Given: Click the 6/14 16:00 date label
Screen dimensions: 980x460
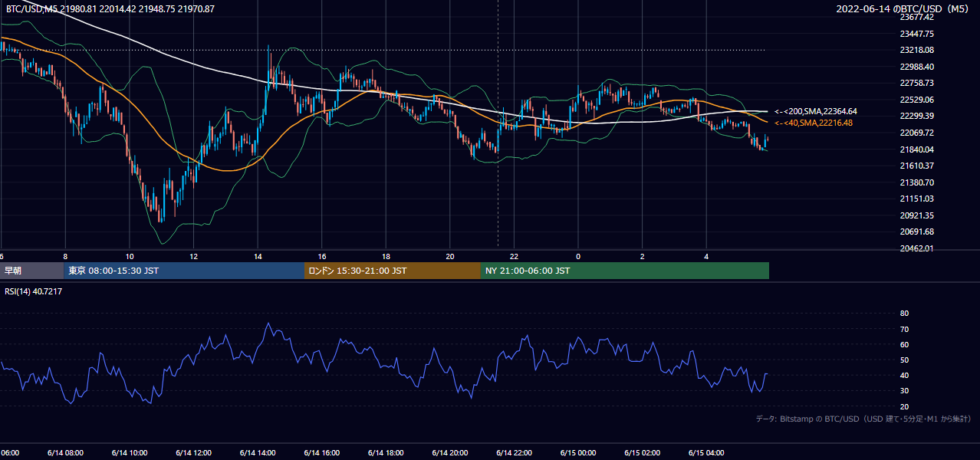Looking at the screenshot, I should click(x=321, y=453).
